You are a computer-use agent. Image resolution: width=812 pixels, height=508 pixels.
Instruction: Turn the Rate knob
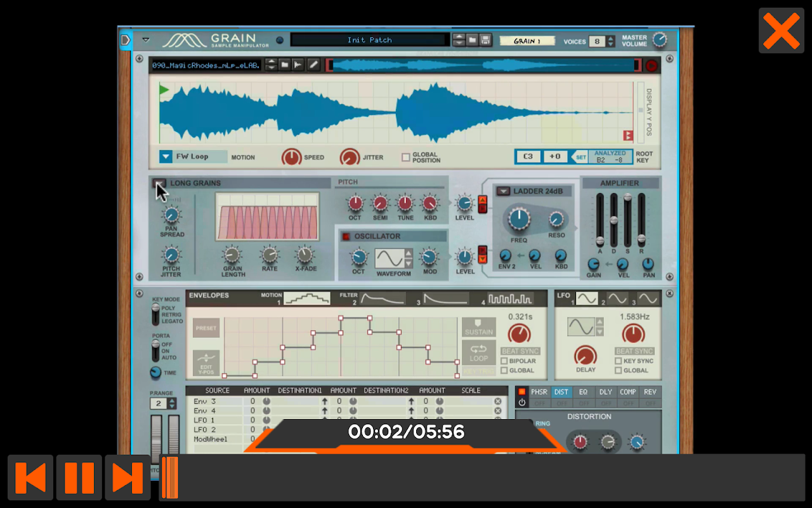270,255
